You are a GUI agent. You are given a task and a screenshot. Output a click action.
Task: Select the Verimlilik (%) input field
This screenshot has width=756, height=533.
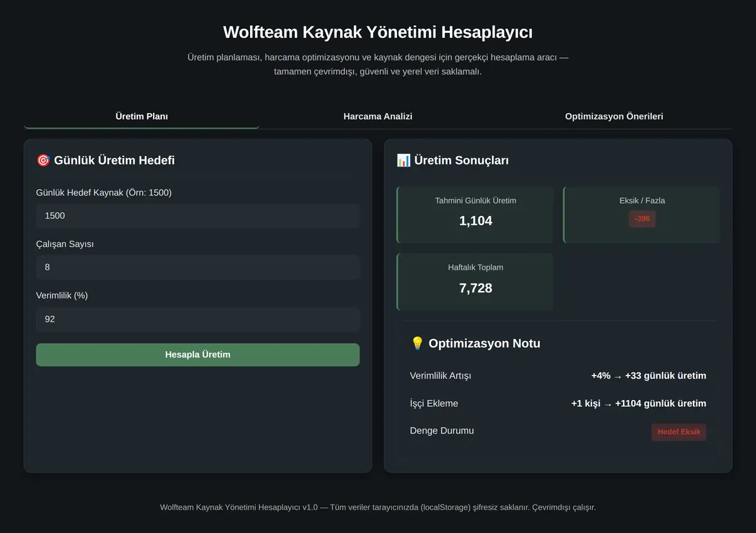(198, 319)
